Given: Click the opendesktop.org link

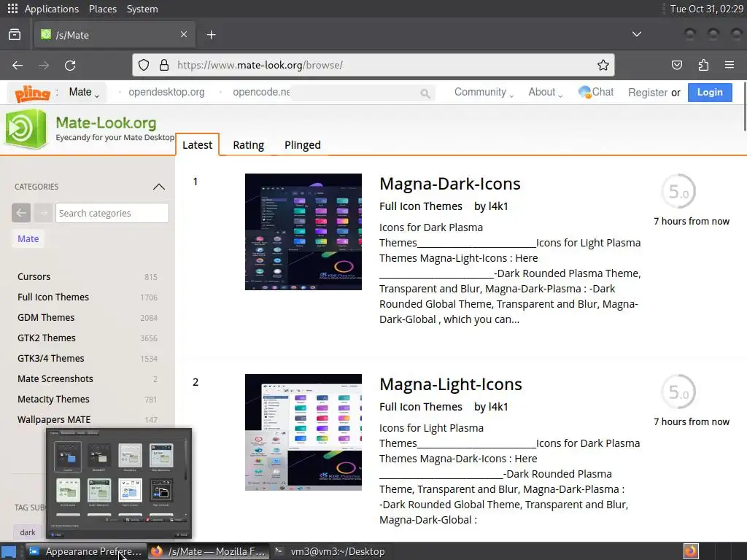Looking at the screenshot, I should [166, 92].
